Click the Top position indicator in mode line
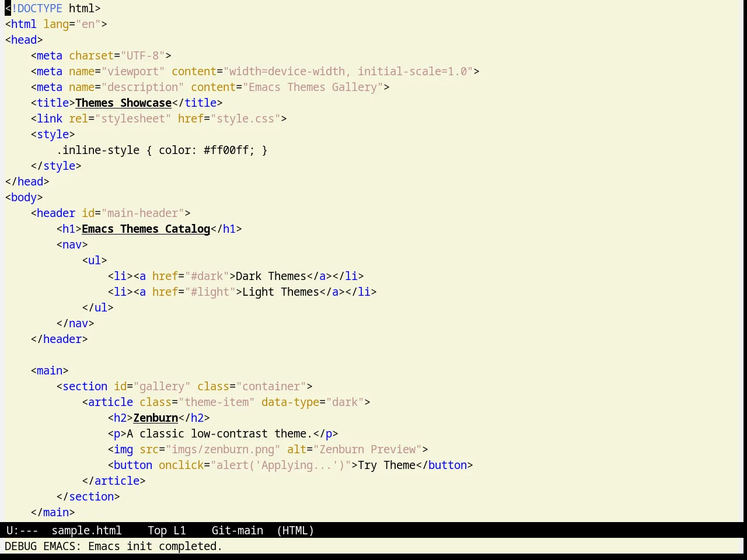Image resolution: width=747 pixels, height=560 pixels. coord(157,530)
